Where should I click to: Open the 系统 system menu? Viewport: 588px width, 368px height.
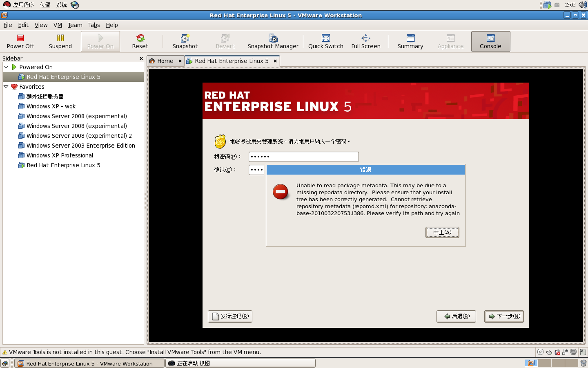(x=62, y=5)
